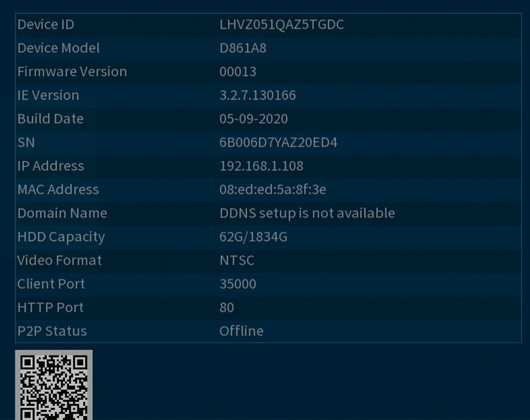Image resolution: width=530 pixels, height=420 pixels.
Task: Select the Device Model label
Action: tap(58, 48)
